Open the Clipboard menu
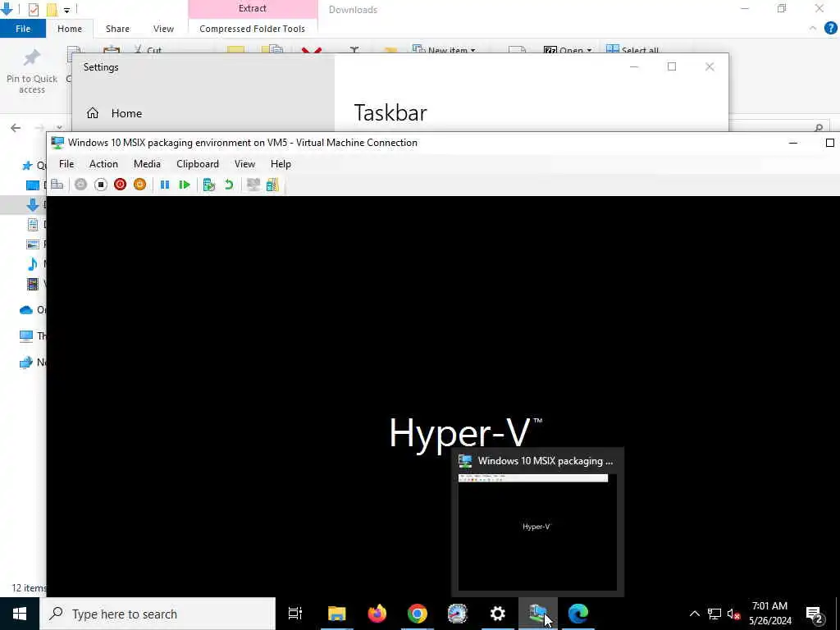The image size is (840, 630). tap(198, 164)
